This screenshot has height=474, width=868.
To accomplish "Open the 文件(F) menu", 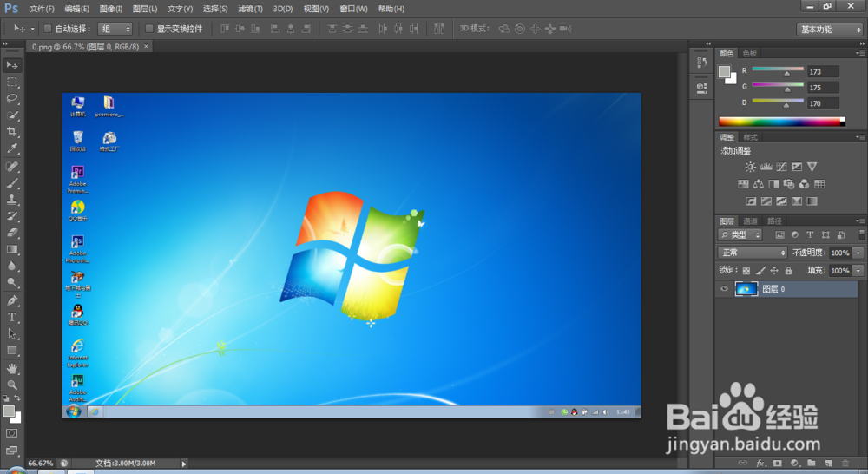I will tap(42, 9).
